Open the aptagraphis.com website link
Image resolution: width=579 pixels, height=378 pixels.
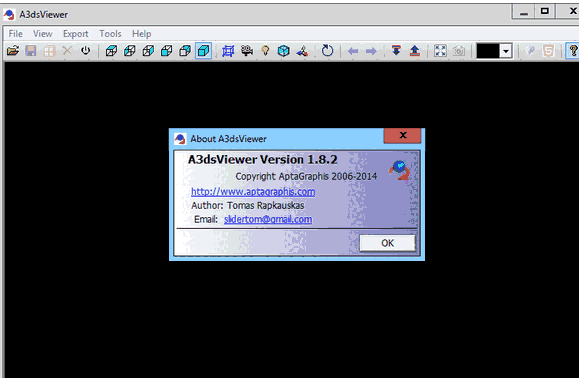(x=253, y=192)
